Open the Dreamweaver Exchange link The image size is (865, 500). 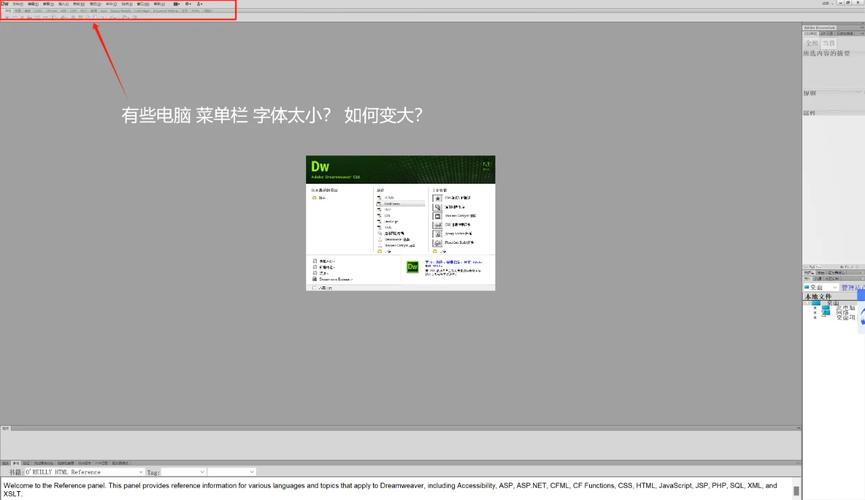[335, 279]
